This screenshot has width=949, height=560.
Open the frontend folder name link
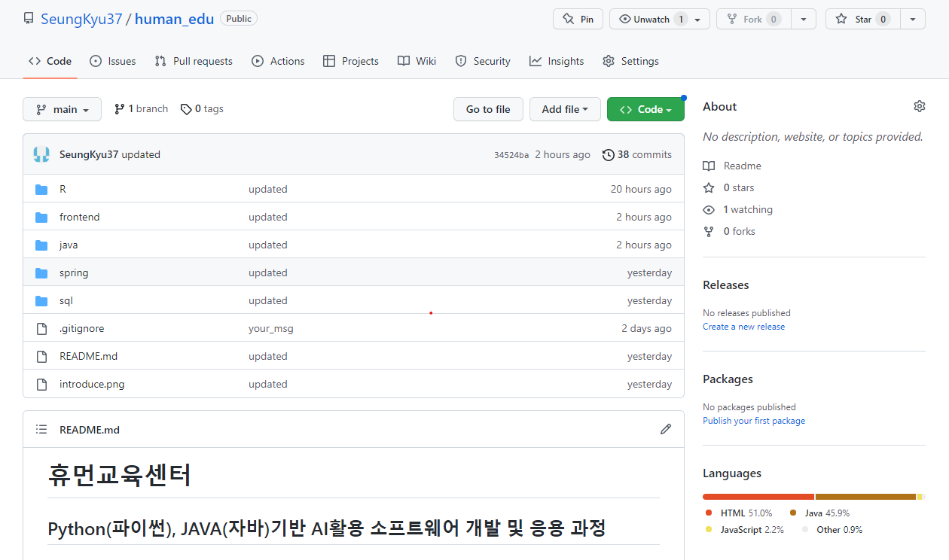[x=80, y=217]
